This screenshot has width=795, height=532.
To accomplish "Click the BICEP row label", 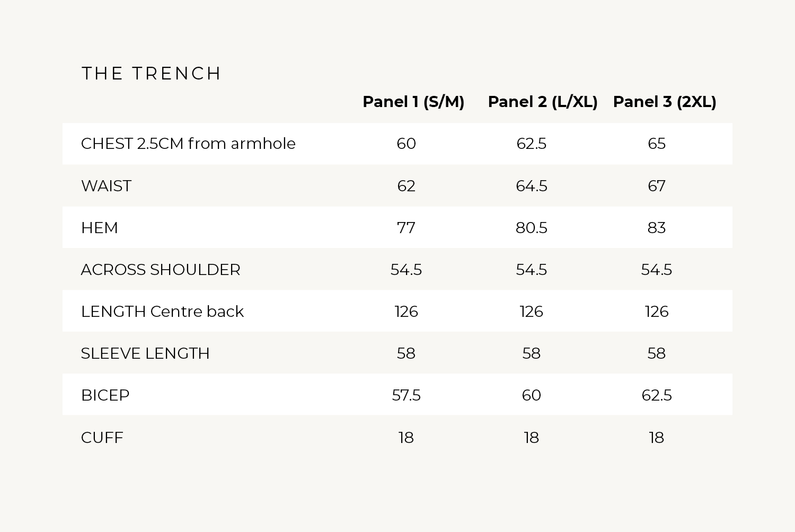I will click(105, 395).
